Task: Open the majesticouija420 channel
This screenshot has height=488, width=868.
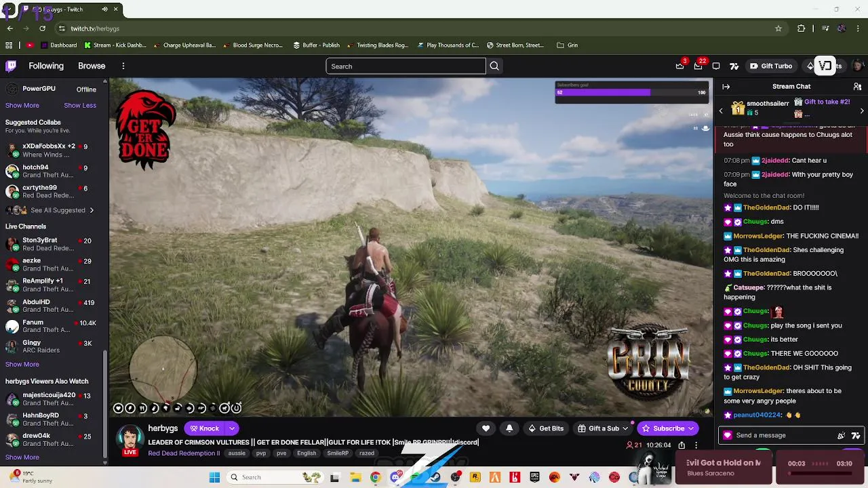Action: pyautogui.click(x=54, y=399)
